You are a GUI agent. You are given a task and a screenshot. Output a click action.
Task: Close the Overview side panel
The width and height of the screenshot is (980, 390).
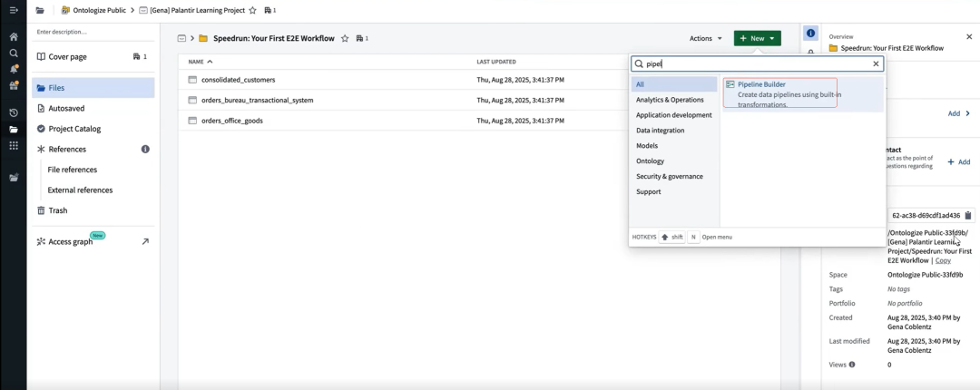click(x=969, y=37)
